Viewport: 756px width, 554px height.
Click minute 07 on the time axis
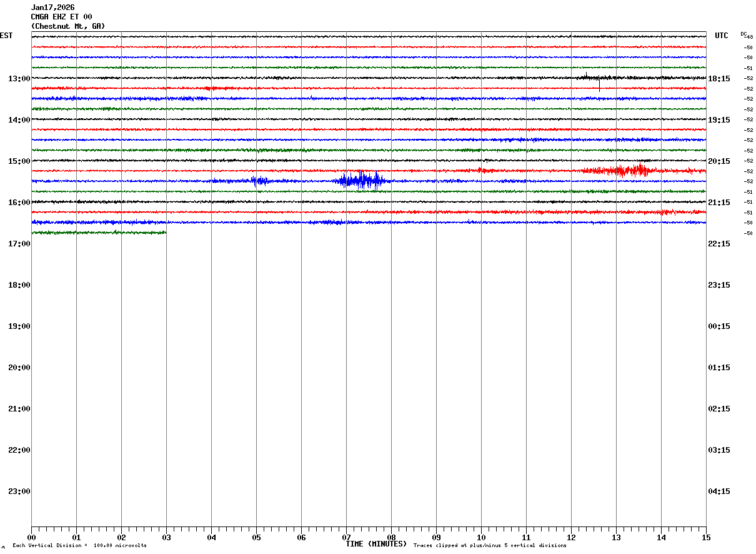346,538
